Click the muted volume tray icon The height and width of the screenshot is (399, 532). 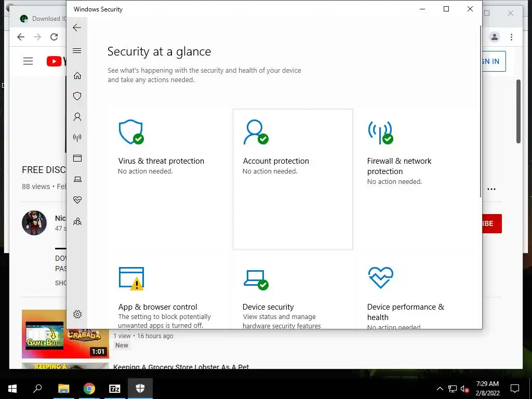pyautogui.click(x=465, y=389)
